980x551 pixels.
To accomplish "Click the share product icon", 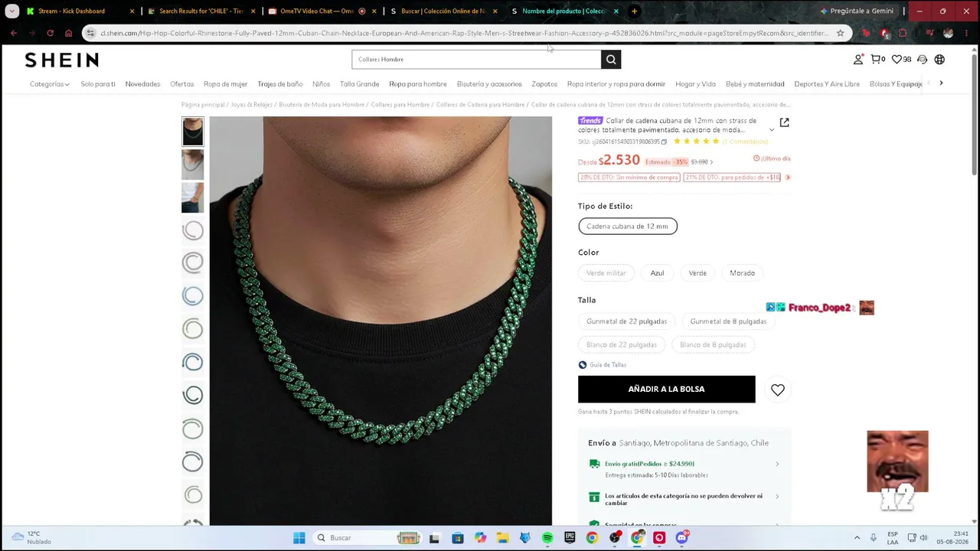I will pyautogui.click(x=784, y=122).
